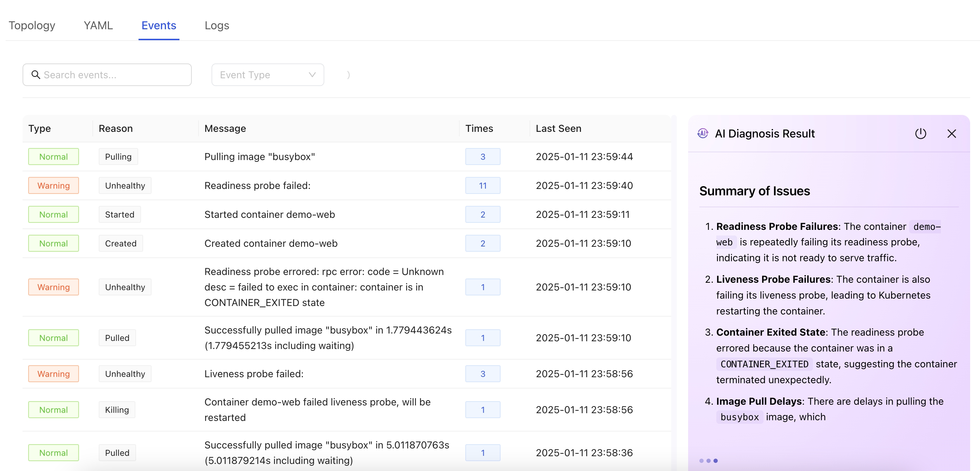Click Warning tag on Liveness probe failed row

53,373
